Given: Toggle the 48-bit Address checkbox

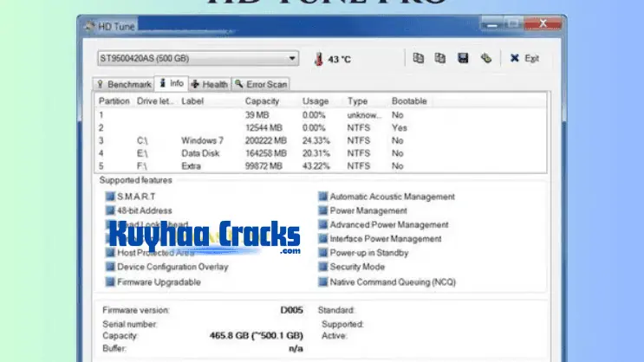Looking at the screenshot, I should (x=110, y=210).
